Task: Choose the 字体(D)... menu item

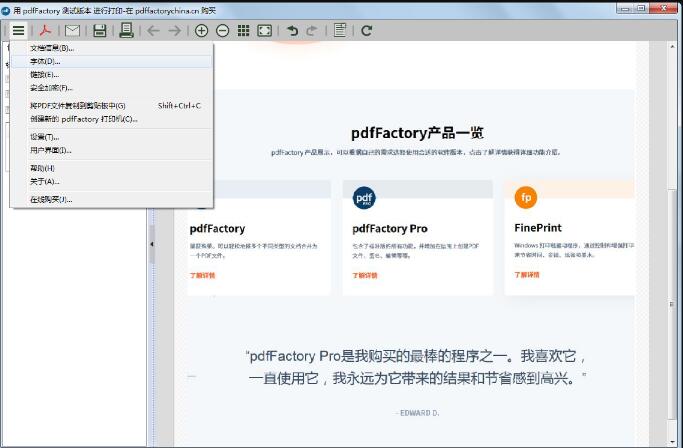Action: click(x=112, y=61)
